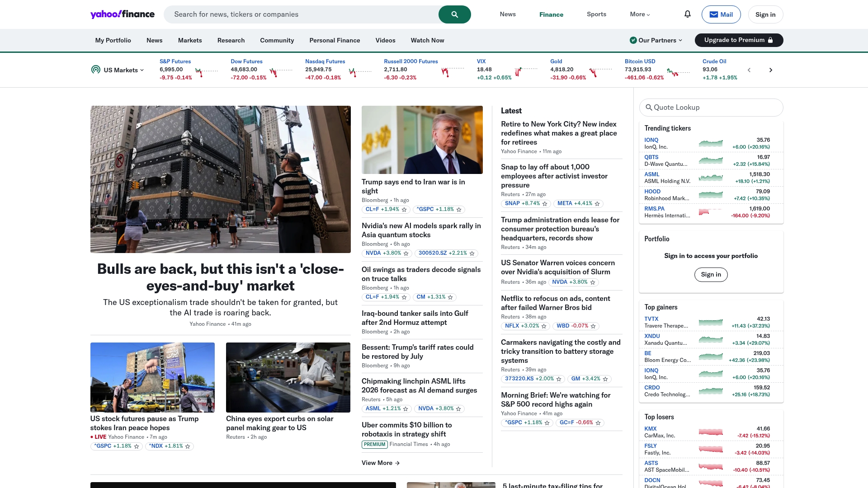Image resolution: width=868 pixels, height=488 pixels.
Task: Star the SNAP ticker to watchlist
Action: point(545,204)
